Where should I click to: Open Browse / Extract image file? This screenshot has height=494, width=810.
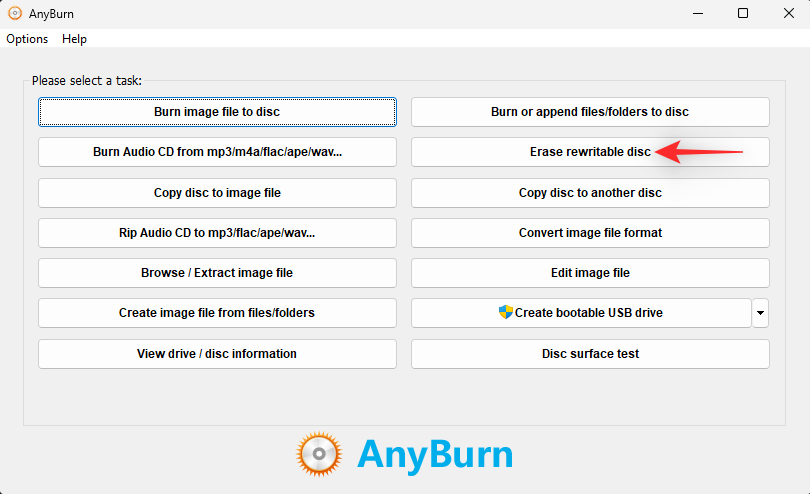coord(217,273)
